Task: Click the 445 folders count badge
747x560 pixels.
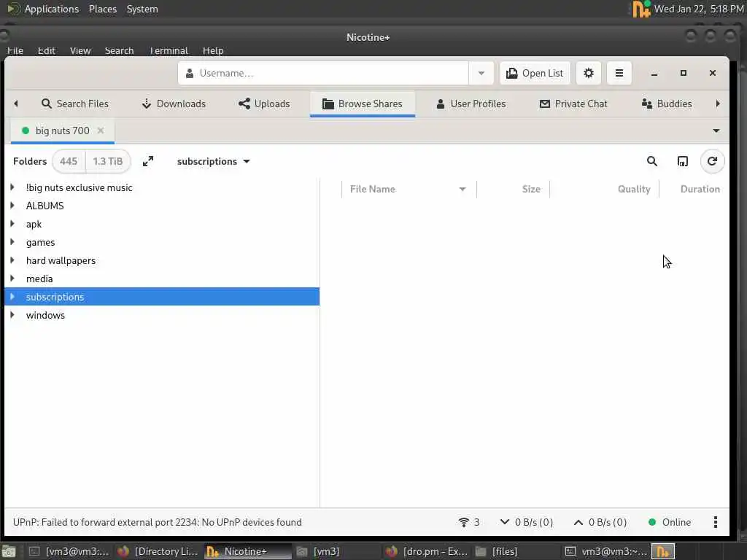Action: (69, 161)
